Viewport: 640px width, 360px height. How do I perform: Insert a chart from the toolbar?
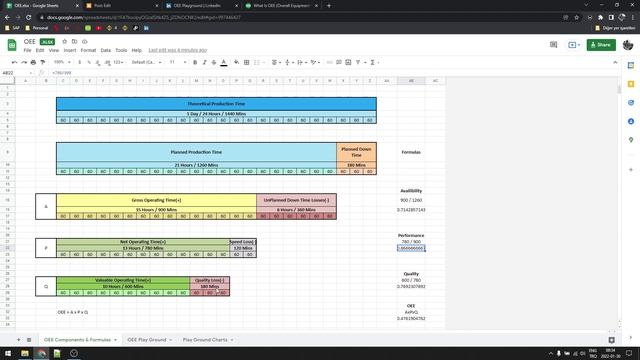tap(348, 62)
